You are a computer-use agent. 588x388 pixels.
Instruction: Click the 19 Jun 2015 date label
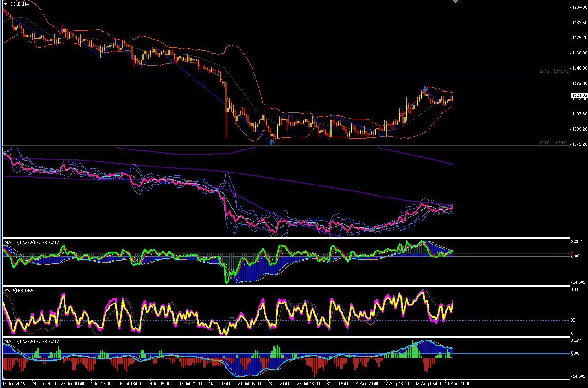(14, 383)
